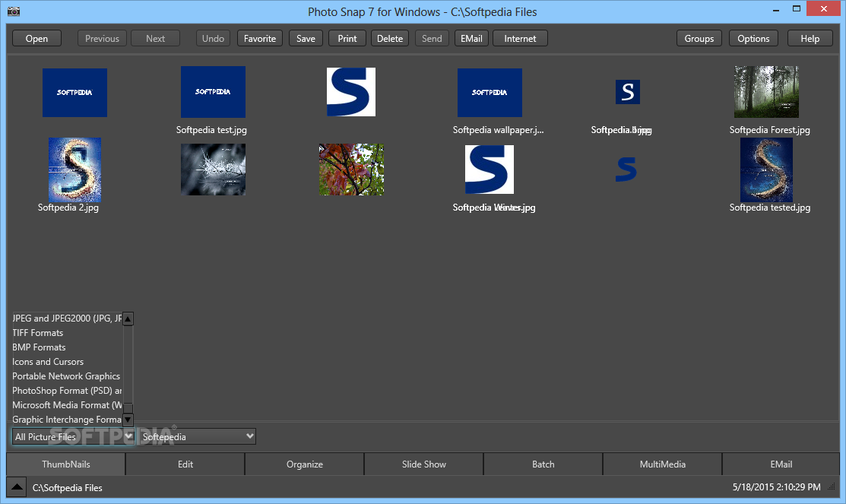Switch to the EMail tab at bottom
The image size is (846, 504).
pos(781,464)
